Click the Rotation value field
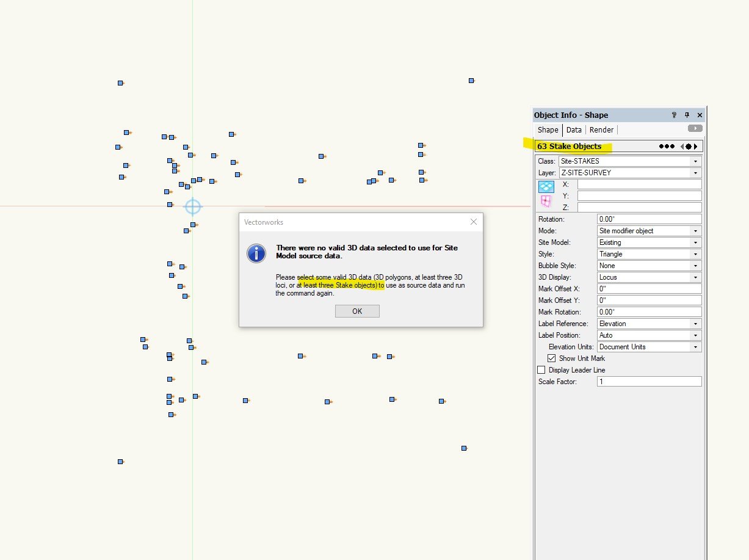Screen dimensions: 749x560 pos(649,219)
